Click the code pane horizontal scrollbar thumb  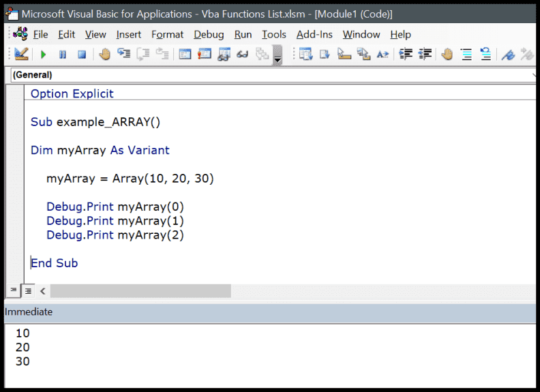(x=140, y=290)
